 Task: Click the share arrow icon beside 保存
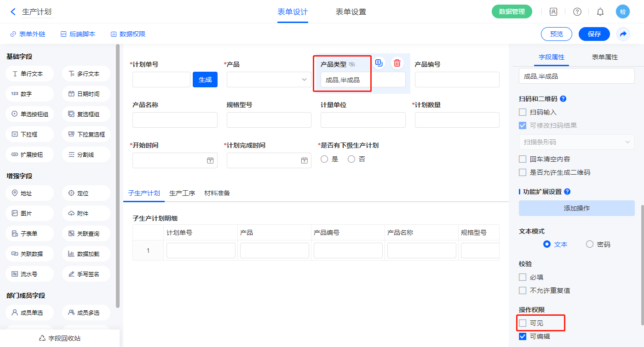tap(623, 34)
